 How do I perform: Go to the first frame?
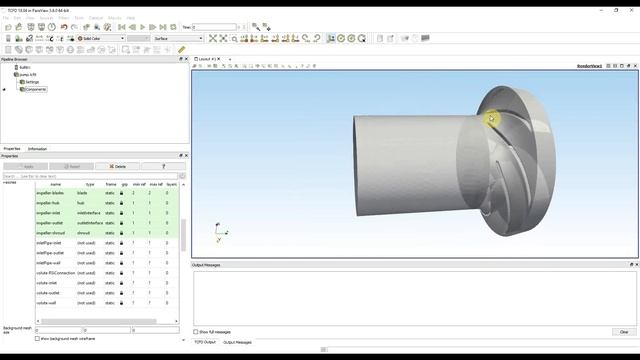122,27
